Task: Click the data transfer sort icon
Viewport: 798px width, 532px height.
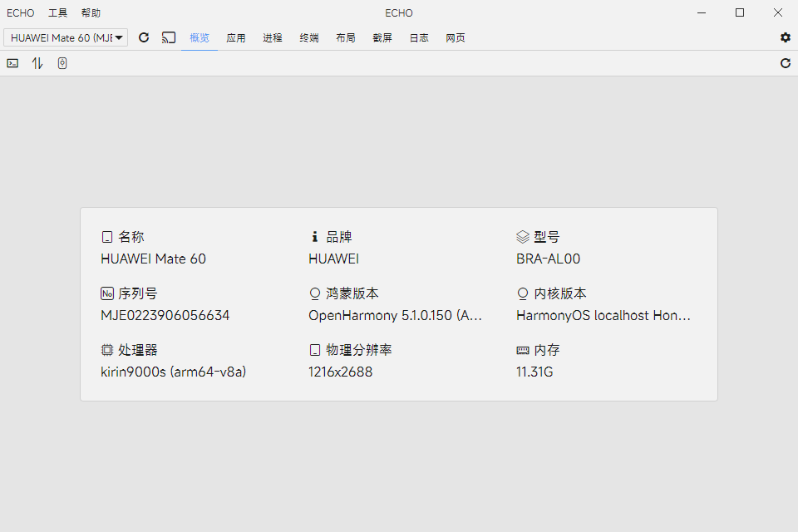Action: 37,63
